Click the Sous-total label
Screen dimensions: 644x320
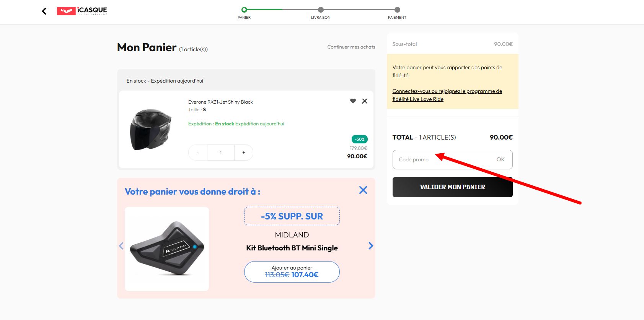click(x=404, y=44)
